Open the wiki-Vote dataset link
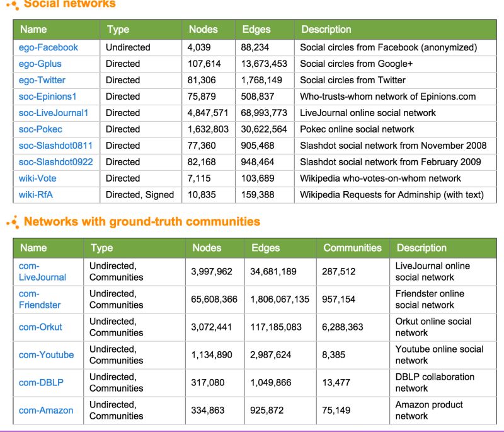Viewport: 504px width, 432px height. click(x=37, y=178)
